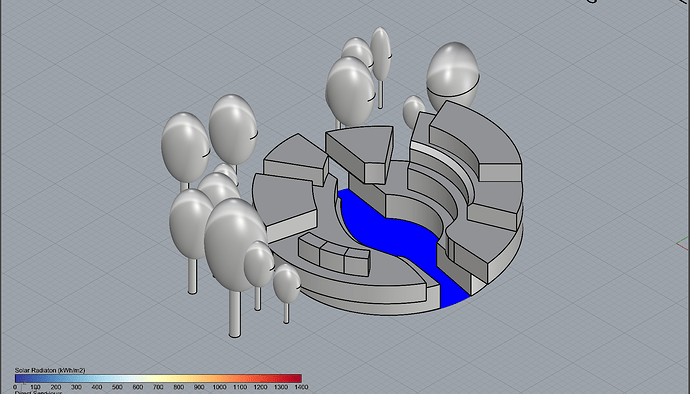
Task: Click the 1400 label on the legend scale
Action: click(x=301, y=387)
